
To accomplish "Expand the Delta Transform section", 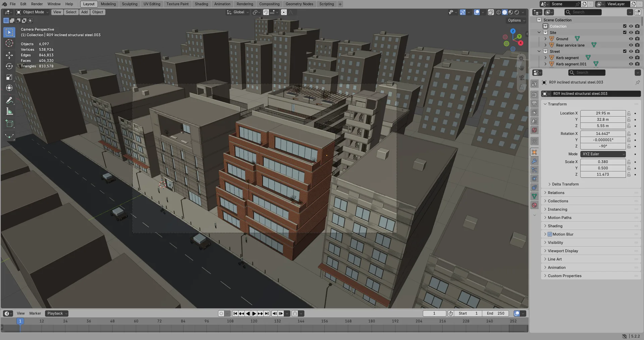I will pos(565,184).
